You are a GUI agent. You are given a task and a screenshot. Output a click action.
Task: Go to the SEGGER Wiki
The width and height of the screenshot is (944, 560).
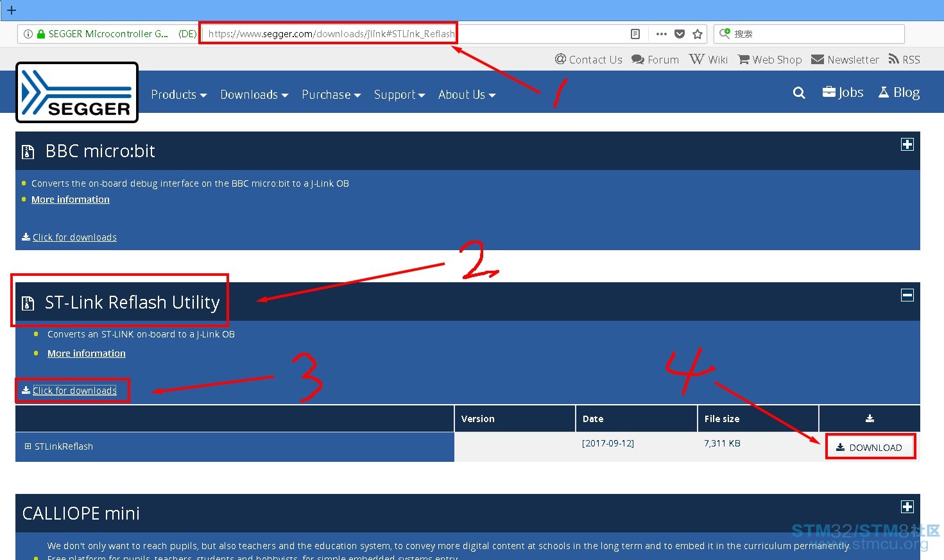pos(708,60)
